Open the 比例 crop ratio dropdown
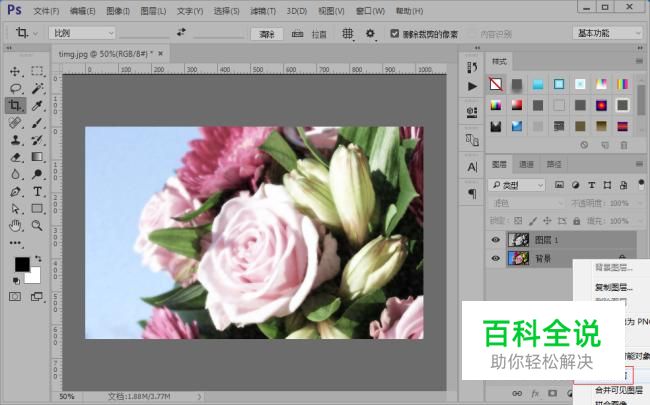The image size is (650, 405). pos(82,33)
